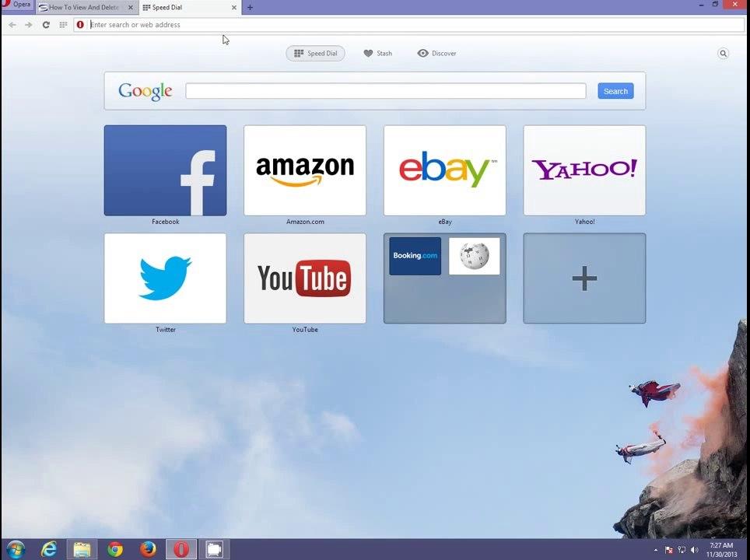Screen dimensions: 750x560
Task: Click the Facebook label text
Action: pos(166,222)
